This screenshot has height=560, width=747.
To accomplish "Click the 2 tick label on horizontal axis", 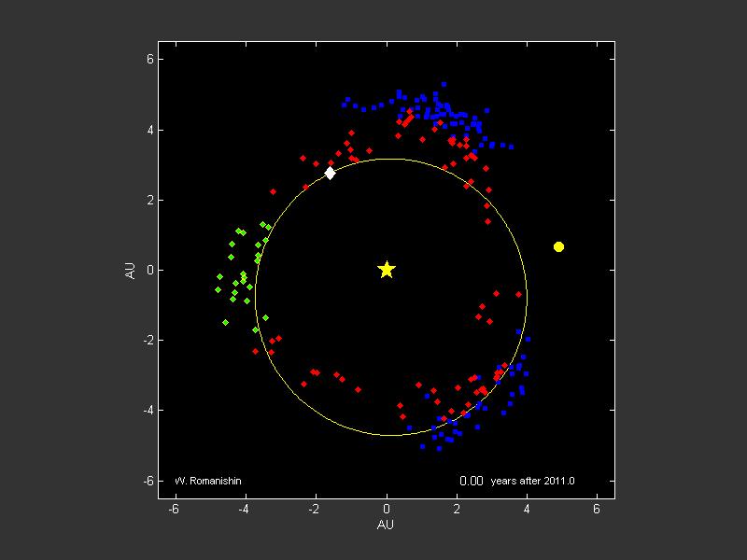I will 457,509.
